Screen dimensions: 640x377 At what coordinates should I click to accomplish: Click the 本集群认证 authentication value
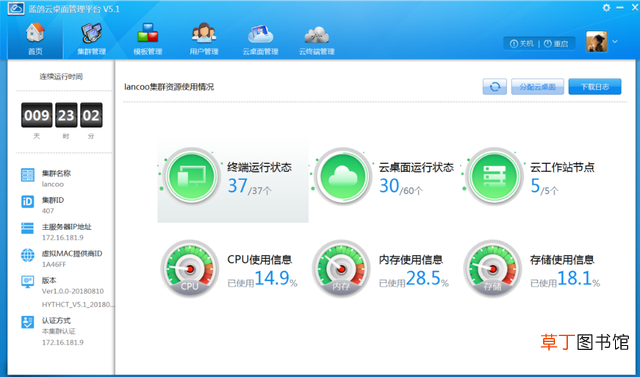click(58, 331)
